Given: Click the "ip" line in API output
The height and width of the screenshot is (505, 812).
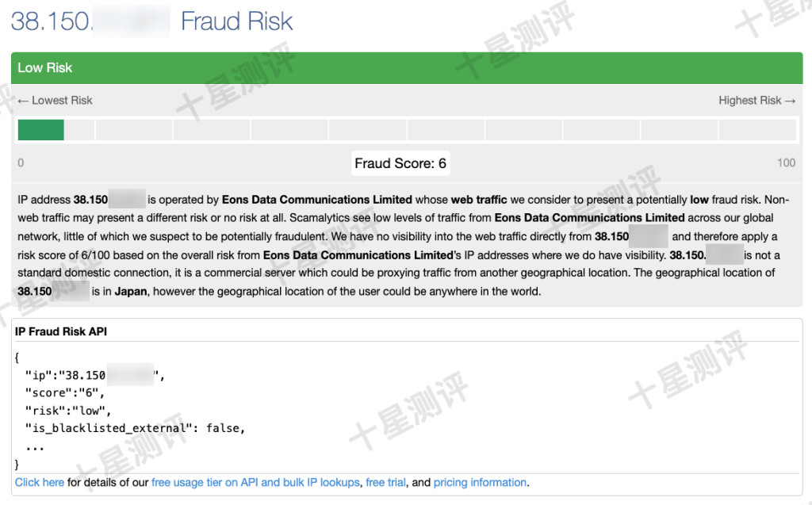Looking at the screenshot, I should click(x=95, y=375).
